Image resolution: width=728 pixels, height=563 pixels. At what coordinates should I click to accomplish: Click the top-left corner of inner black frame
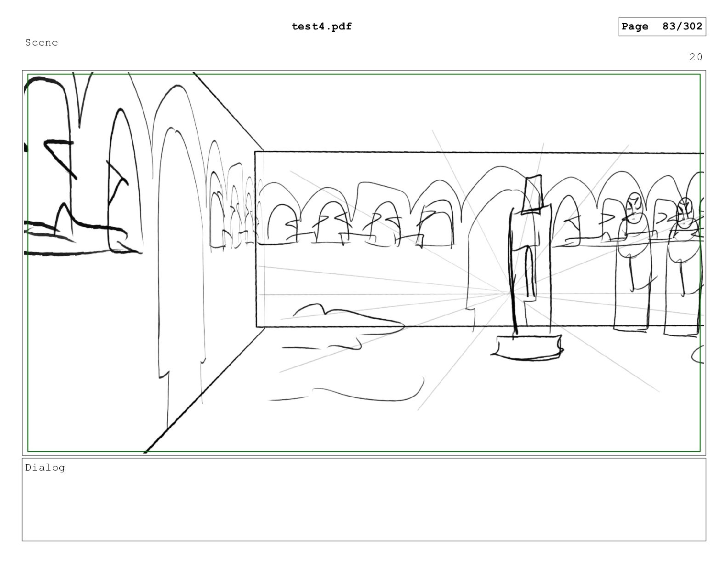point(256,152)
